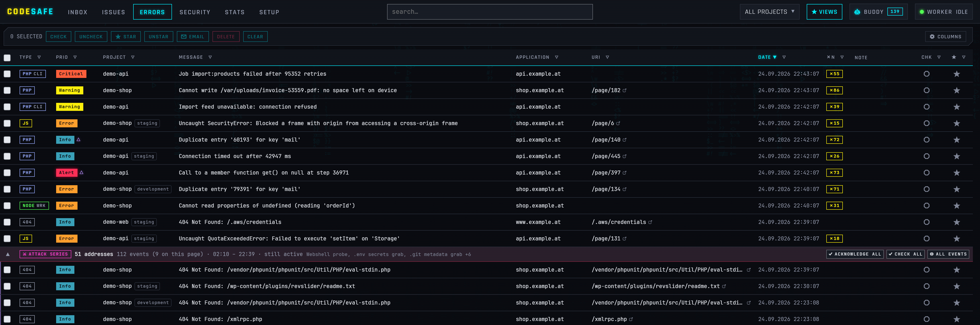
Task: Click the green Worker Idle status dot
Action: tap(921, 12)
